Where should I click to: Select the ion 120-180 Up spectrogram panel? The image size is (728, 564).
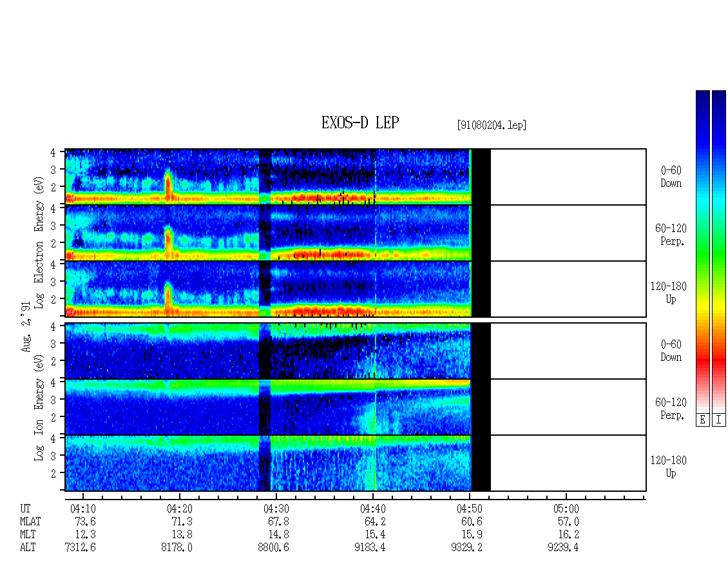[x=355, y=463]
